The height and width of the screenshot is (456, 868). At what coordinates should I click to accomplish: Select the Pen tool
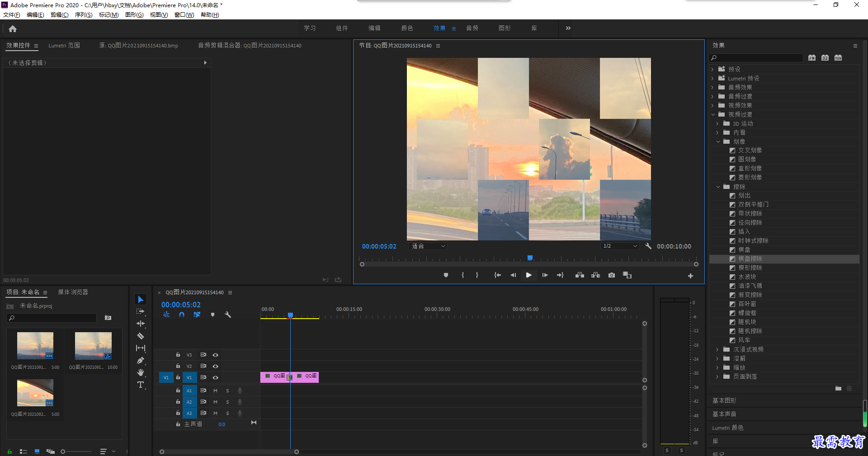pyautogui.click(x=141, y=360)
